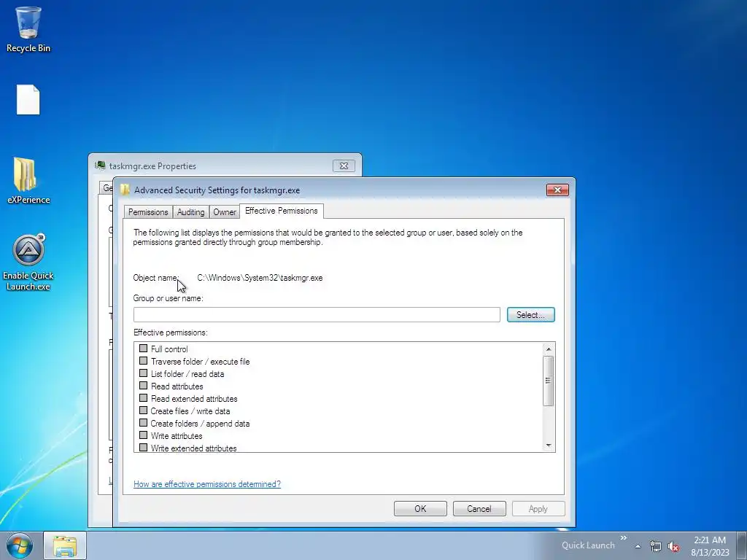Click the Apply button

pos(538,508)
